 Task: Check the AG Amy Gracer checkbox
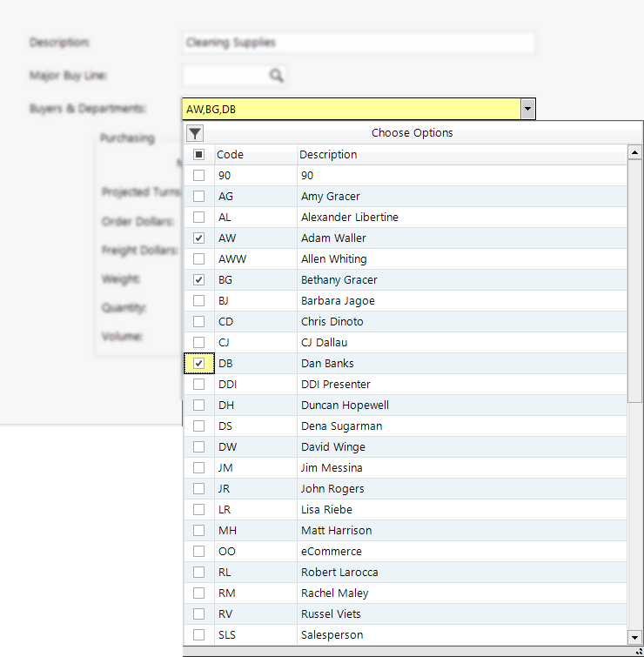[199, 197]
